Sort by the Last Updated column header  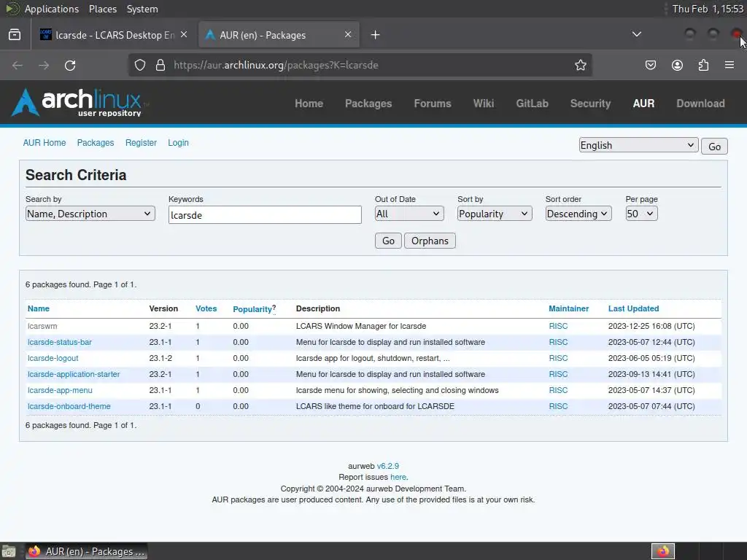point(634,308)
